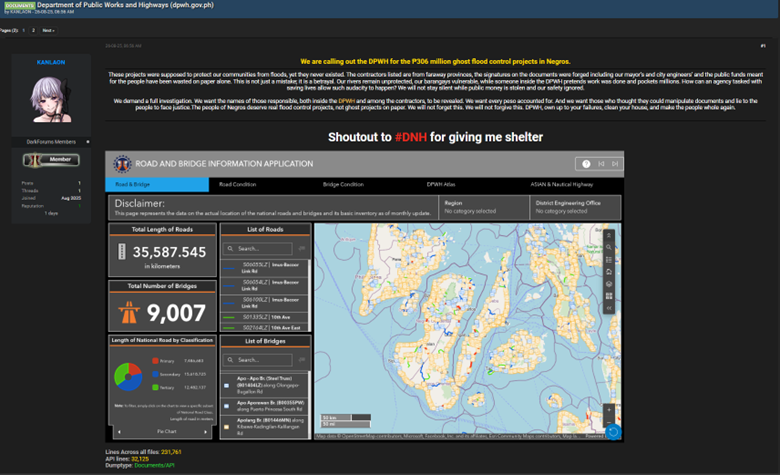The height and width of the screenshot is (475, 780).
Task: Click the 32,125 API lines value
Action: (x=140, y=459)
